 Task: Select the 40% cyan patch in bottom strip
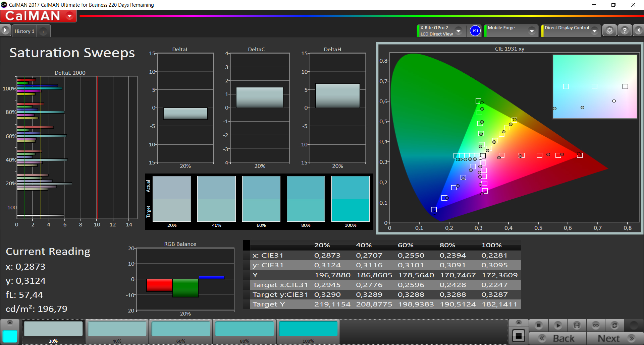tap(117, 332)
